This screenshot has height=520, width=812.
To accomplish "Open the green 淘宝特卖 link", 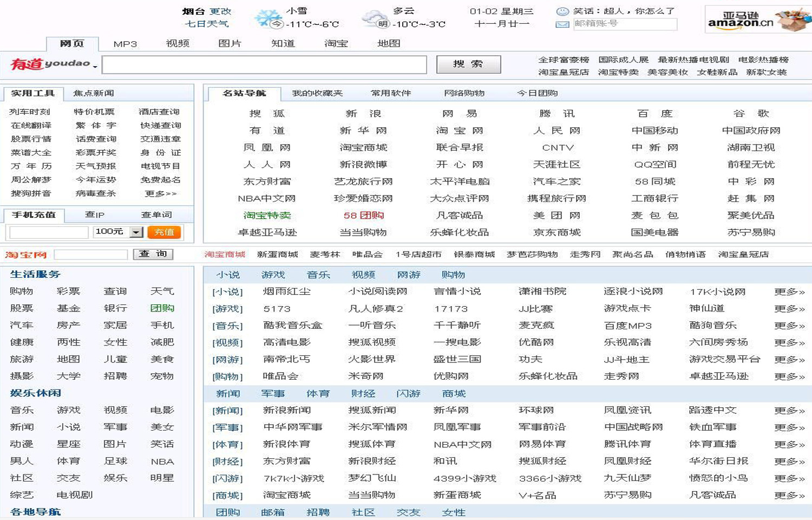I will pos(267,215).
